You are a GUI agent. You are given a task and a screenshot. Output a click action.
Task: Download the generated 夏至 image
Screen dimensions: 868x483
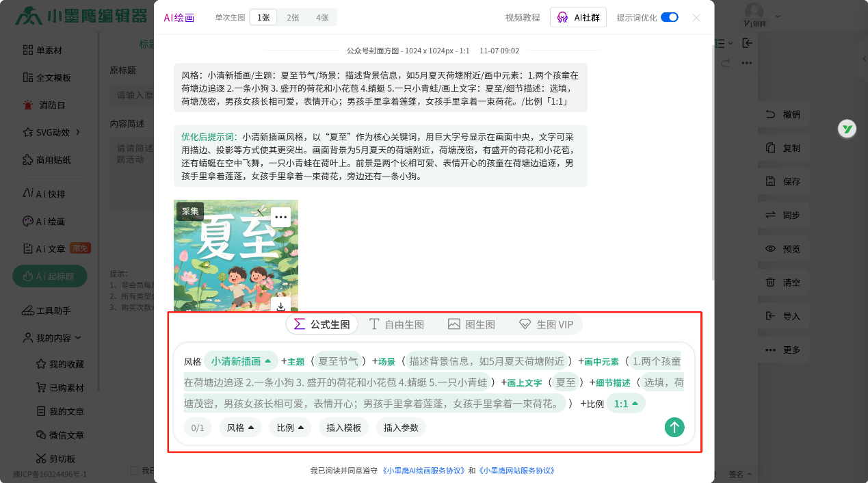280,306
